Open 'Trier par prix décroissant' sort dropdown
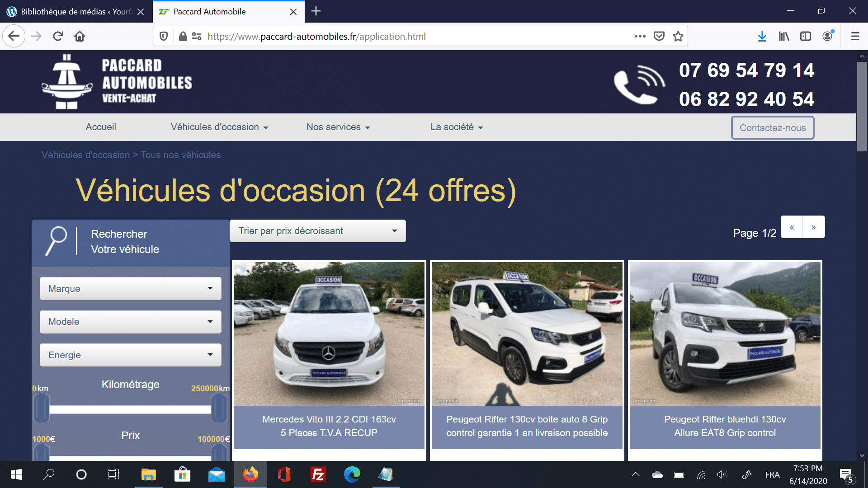 pos(317,231)
